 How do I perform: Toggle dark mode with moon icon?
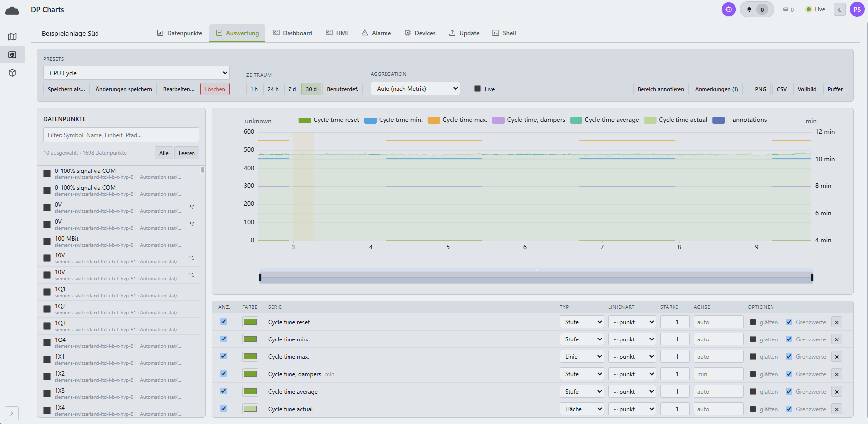tap(840, 9)
